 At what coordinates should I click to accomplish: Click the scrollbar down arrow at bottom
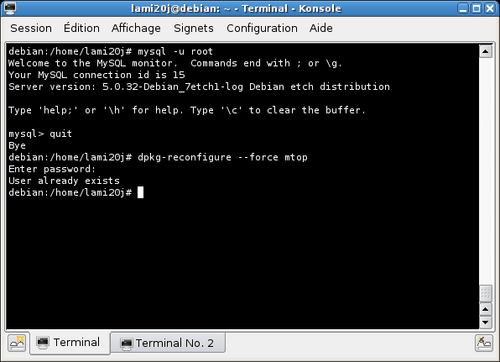point(485,322)
